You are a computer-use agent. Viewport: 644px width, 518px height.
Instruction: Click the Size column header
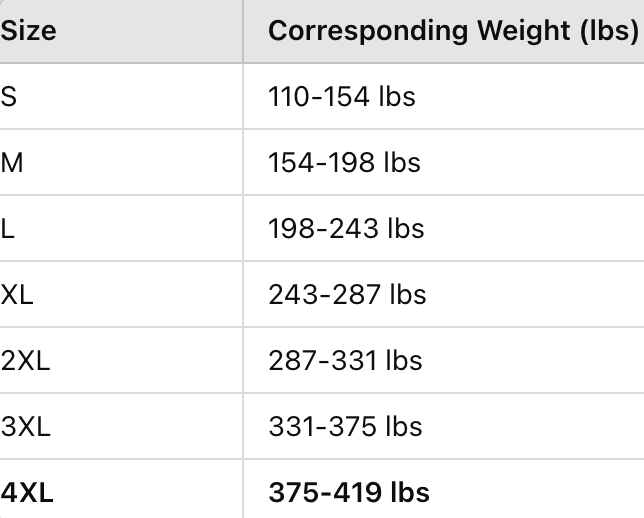(28, 31)
